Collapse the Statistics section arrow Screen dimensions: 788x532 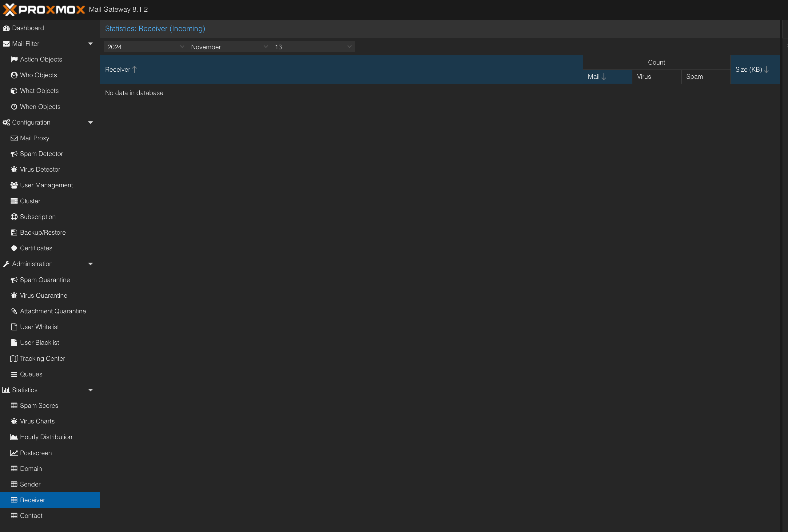click(90, 390)
